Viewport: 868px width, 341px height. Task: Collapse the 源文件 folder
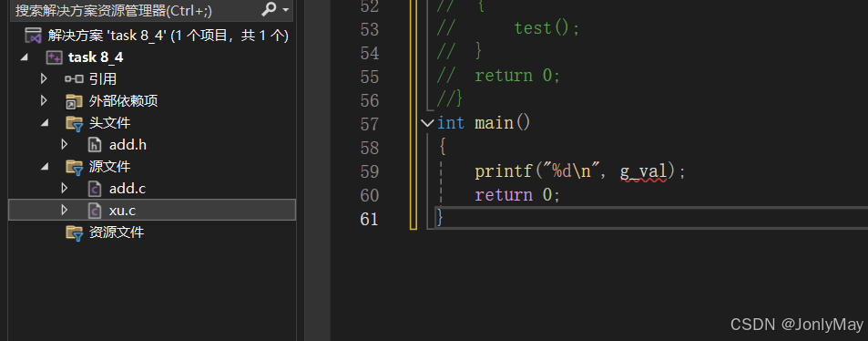coord(45,167)
